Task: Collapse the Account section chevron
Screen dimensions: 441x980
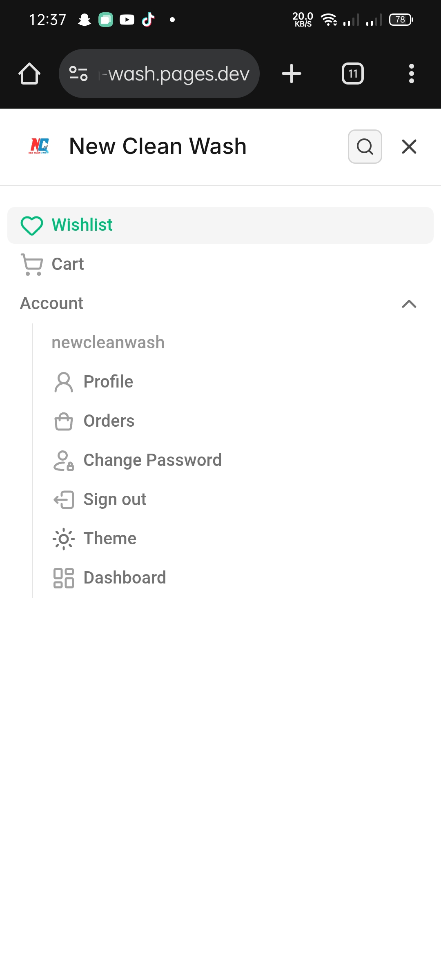Action: click(x=409, y=304)
